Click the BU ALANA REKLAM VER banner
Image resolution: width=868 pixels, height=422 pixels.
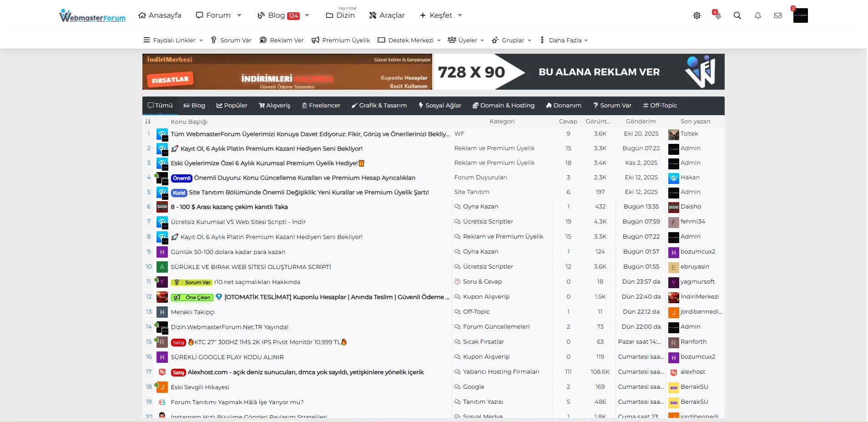(x=598, y=71)
